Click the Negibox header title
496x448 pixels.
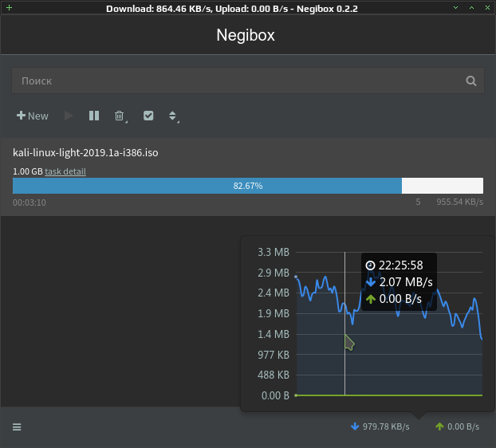tap(246, 35)
